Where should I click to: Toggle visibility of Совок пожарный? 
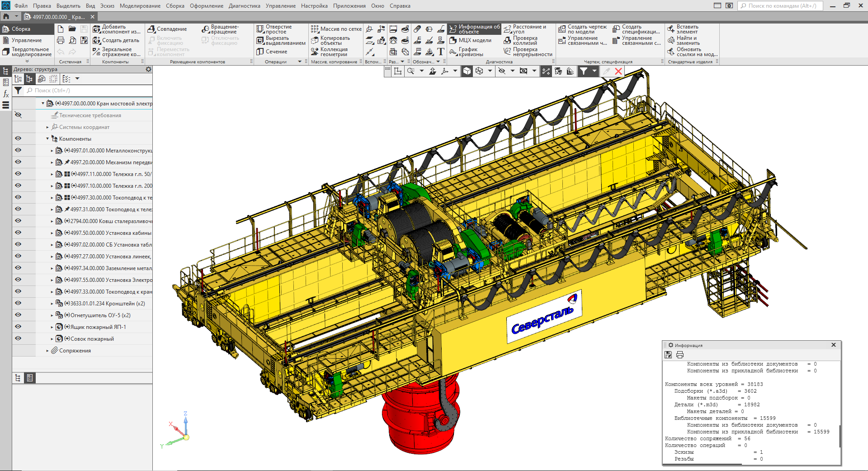point(18,338)
